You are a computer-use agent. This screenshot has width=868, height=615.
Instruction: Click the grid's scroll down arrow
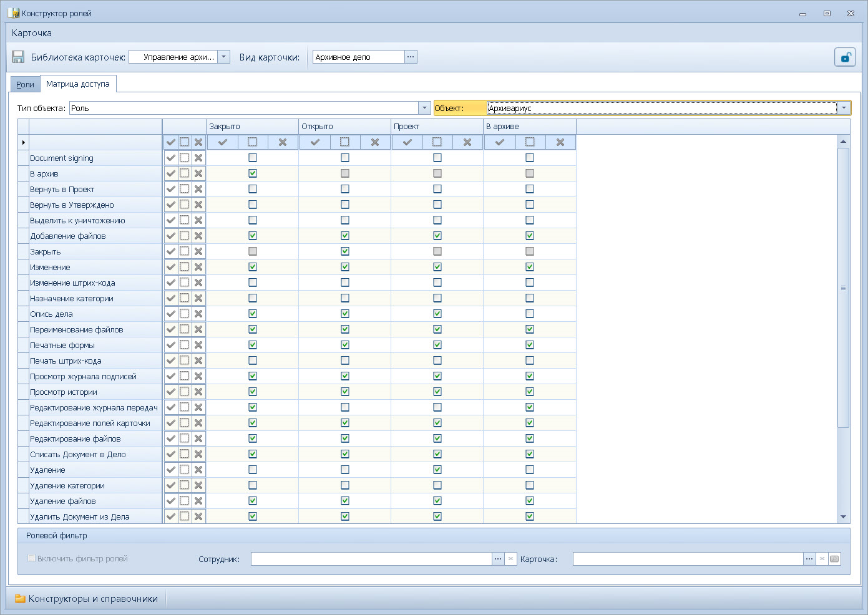pyautogui.click(x=843, y=516)
